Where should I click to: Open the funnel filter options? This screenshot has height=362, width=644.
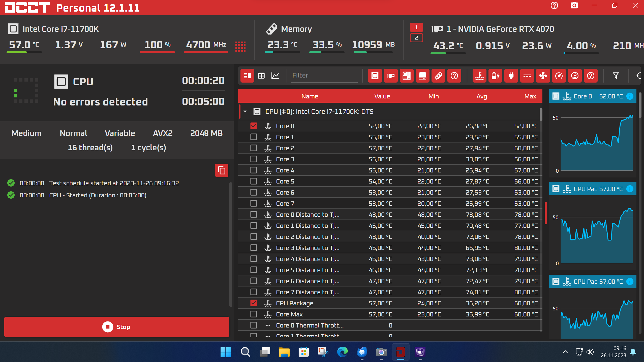click(616, 76)
